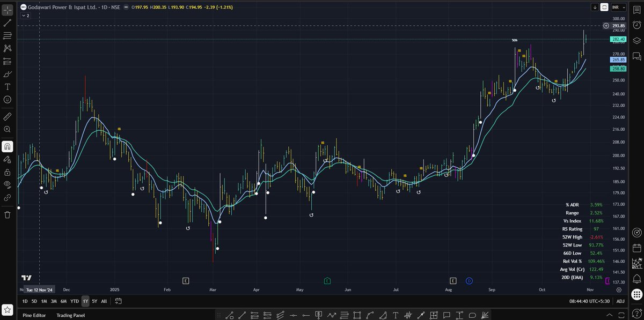Open favorites toolbar star icon
The image size is (644, 320).
tap(8, 309)
